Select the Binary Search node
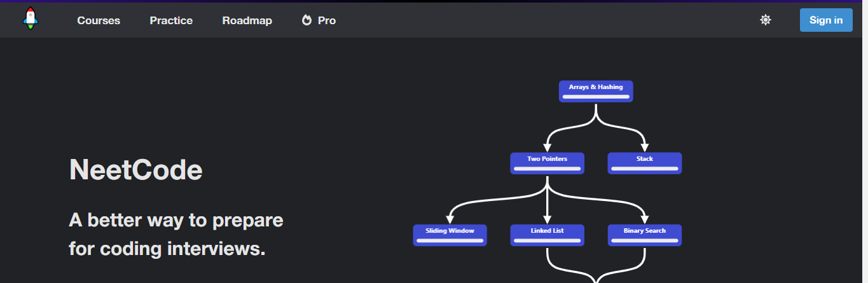868x283 pixels. click(645, 235)
